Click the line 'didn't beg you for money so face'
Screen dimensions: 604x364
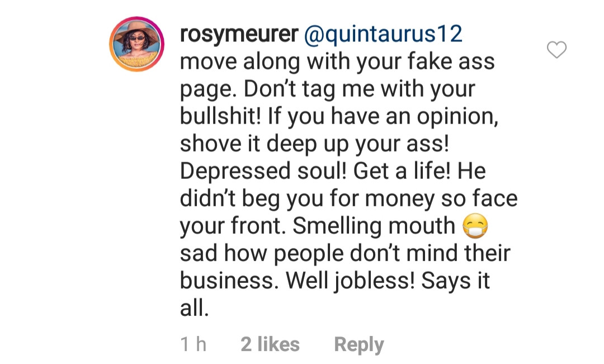348,198
